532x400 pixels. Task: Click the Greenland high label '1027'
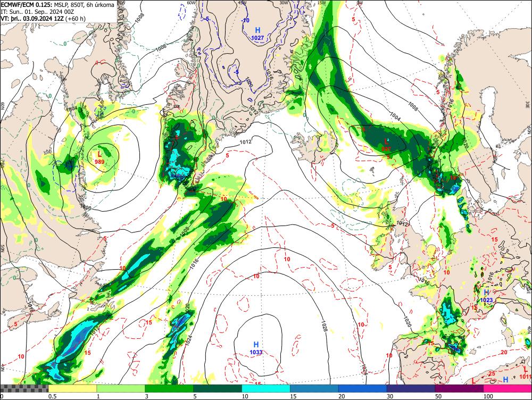257,38
